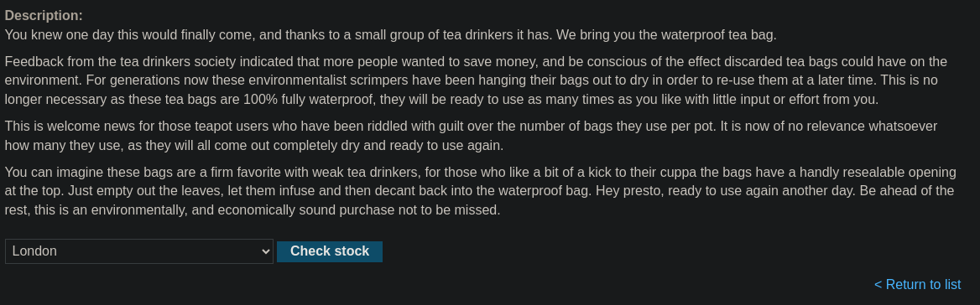Click the dropdown chevron arrow beside London
Viewport: 980px width, 305px height.
[x=266, y=251]
